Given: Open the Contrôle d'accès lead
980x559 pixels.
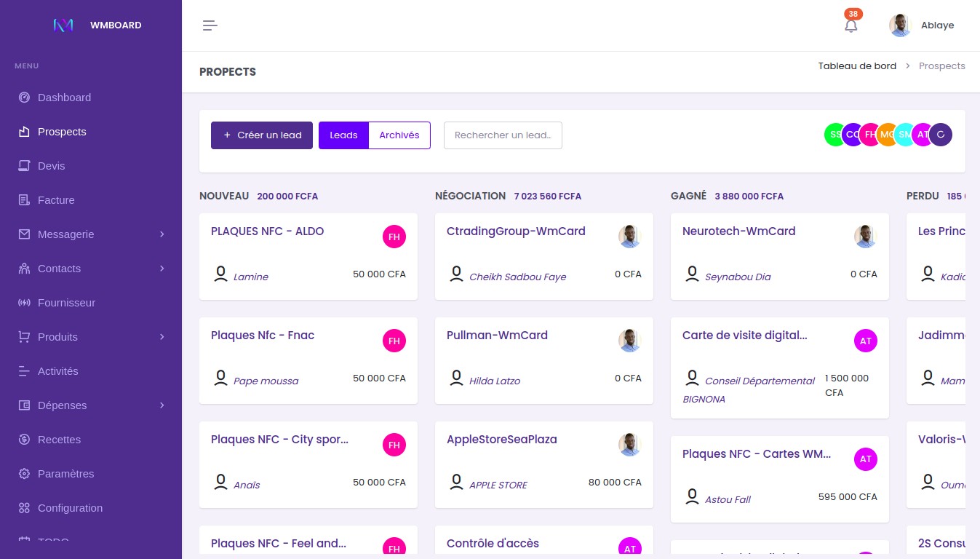Looking at the screenshot, I should [x=493, y=544].
